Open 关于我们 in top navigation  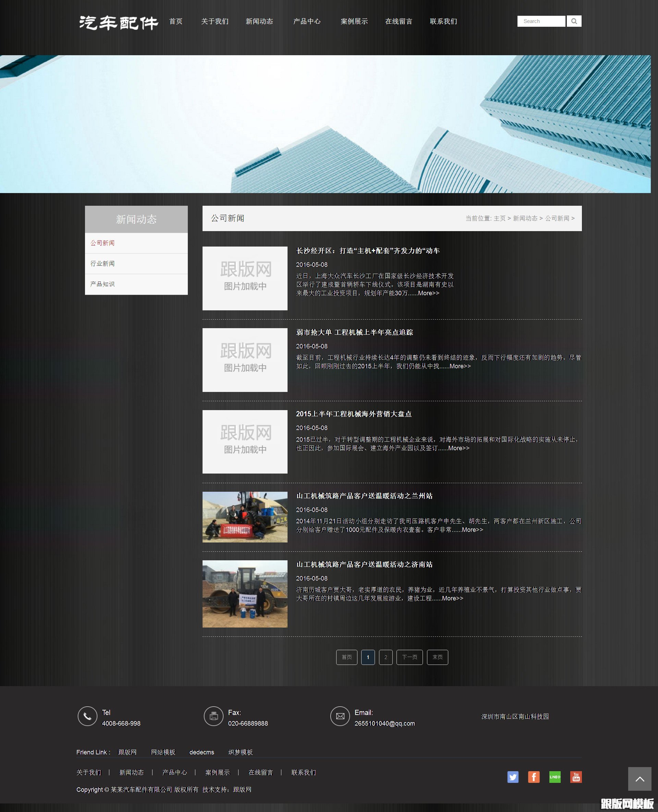[x=215, y=21]
